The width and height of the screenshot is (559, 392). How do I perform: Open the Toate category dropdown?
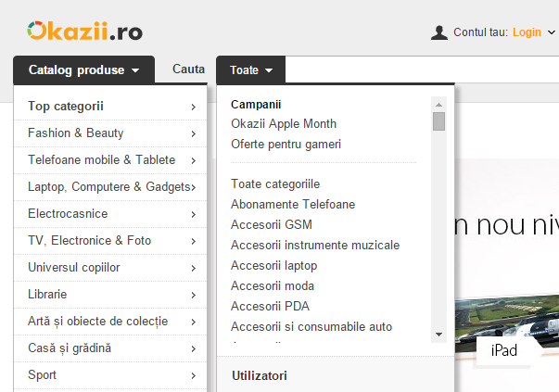[250, 70]
